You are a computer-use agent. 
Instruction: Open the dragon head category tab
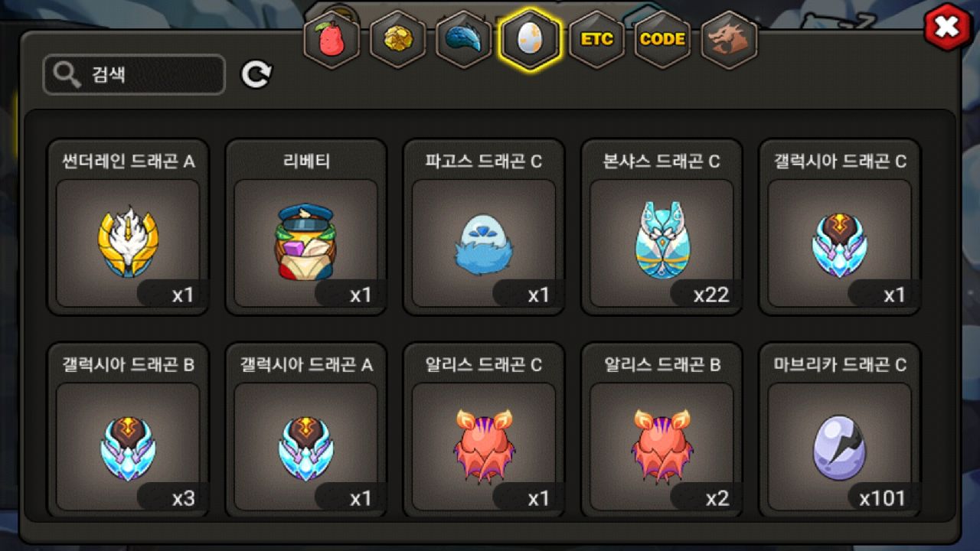[x=728, y=40]
